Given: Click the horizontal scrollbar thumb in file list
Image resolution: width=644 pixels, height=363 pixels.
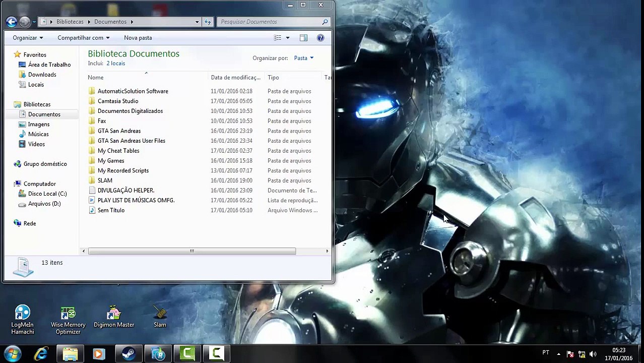Looking at the screenshot, I should pos(191,251).
